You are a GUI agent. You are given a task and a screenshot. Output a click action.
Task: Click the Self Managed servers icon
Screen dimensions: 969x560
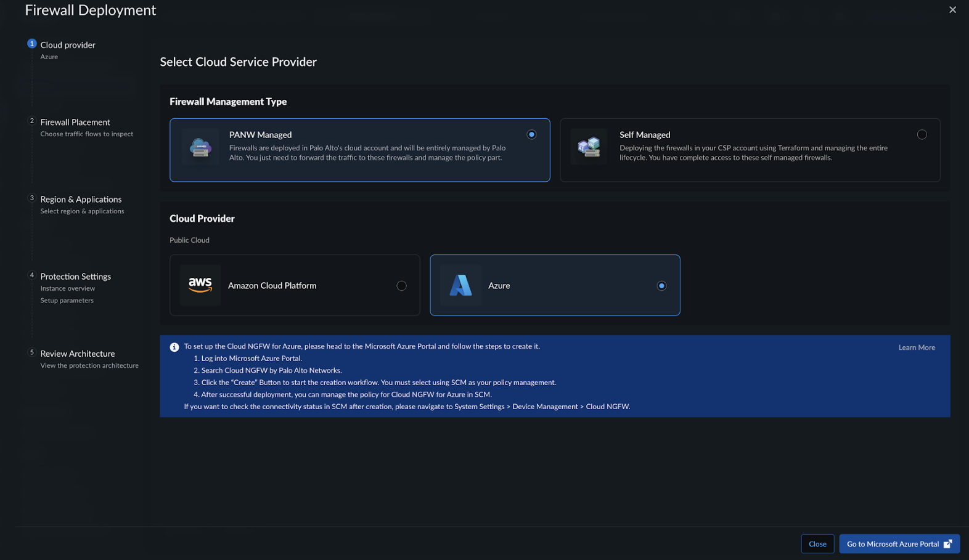589,147
